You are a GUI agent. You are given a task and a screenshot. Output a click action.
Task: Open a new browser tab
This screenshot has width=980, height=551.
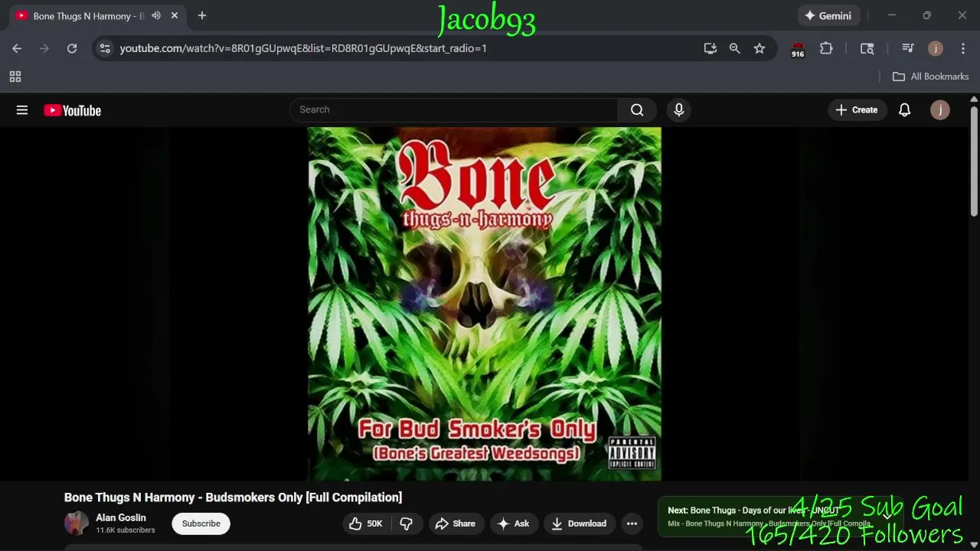click(202, 15)
